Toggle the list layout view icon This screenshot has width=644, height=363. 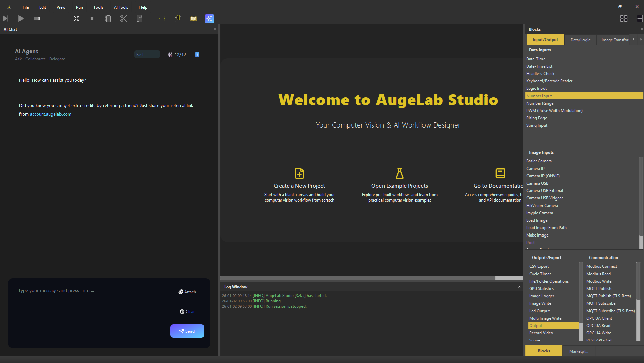pyautogui.click(x=639, y=19)
